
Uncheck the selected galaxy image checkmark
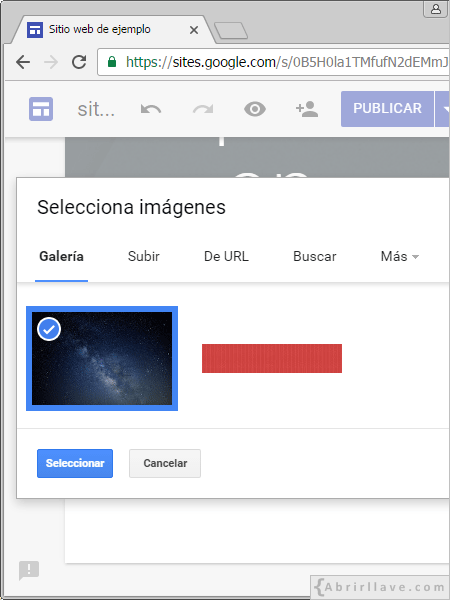[49, 329]
